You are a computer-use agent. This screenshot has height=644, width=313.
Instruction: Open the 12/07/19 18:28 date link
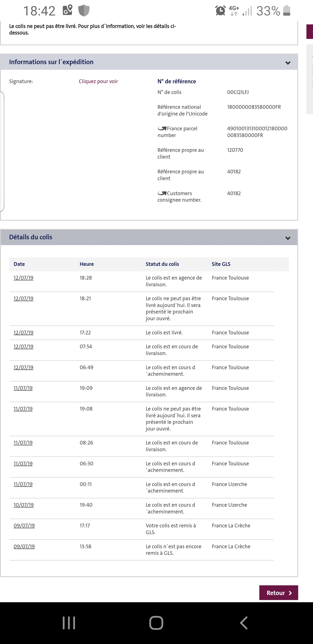pyautogui.click(x=23, y=278)
